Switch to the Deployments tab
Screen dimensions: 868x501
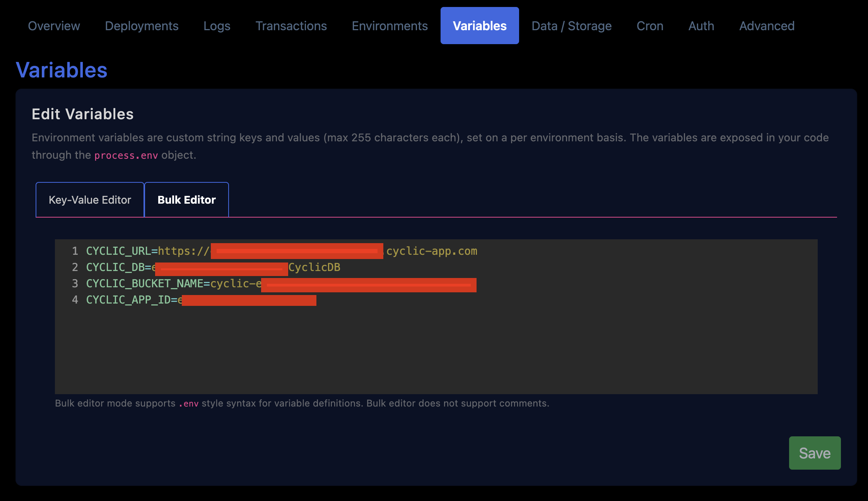142,26
